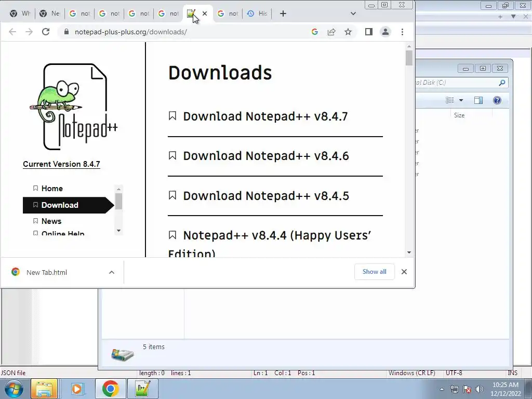Open Home in sidebar menu

(52, 188)
